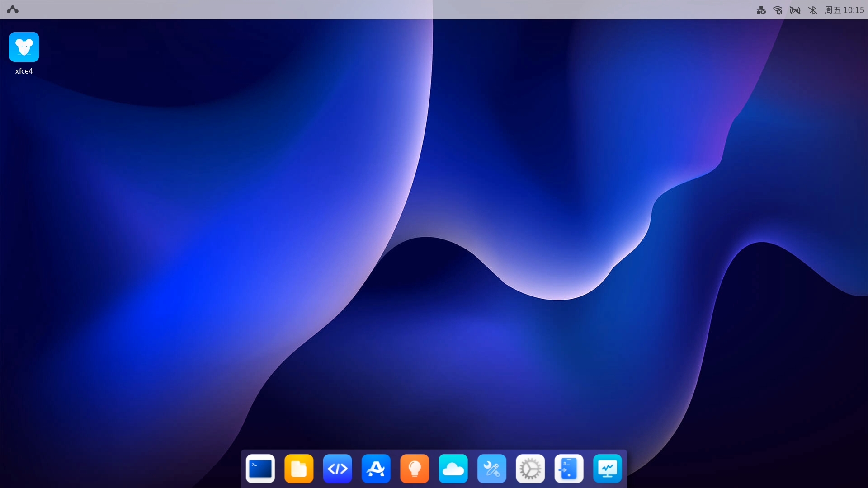Open the orange lightbulb tips app
The width and height of the screenshot is (868, 488).
(415, 469)
